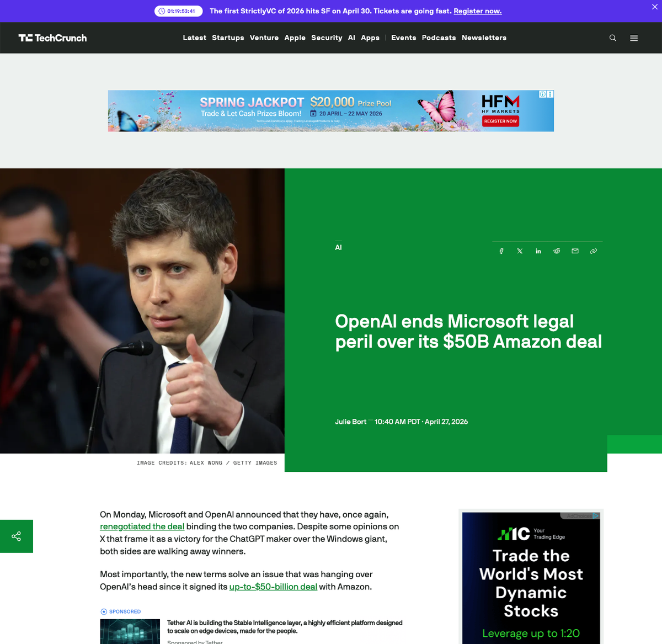Open the search magnifier icon

coord(612,38)
